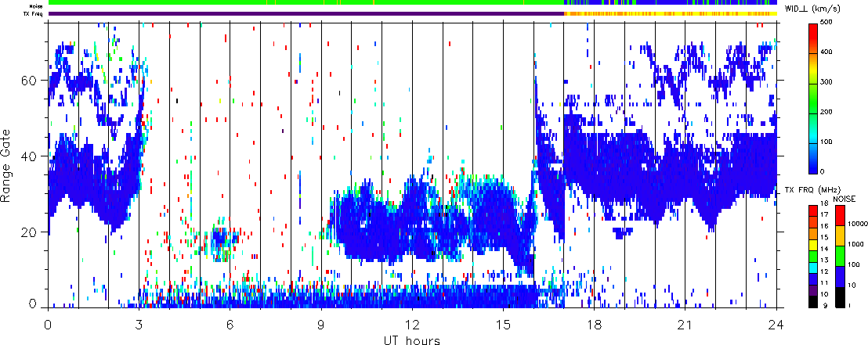This screenshot has height=345, width=868.
Task: Click the 13 label on TX FRQ legend
Action: pos(825,261)
